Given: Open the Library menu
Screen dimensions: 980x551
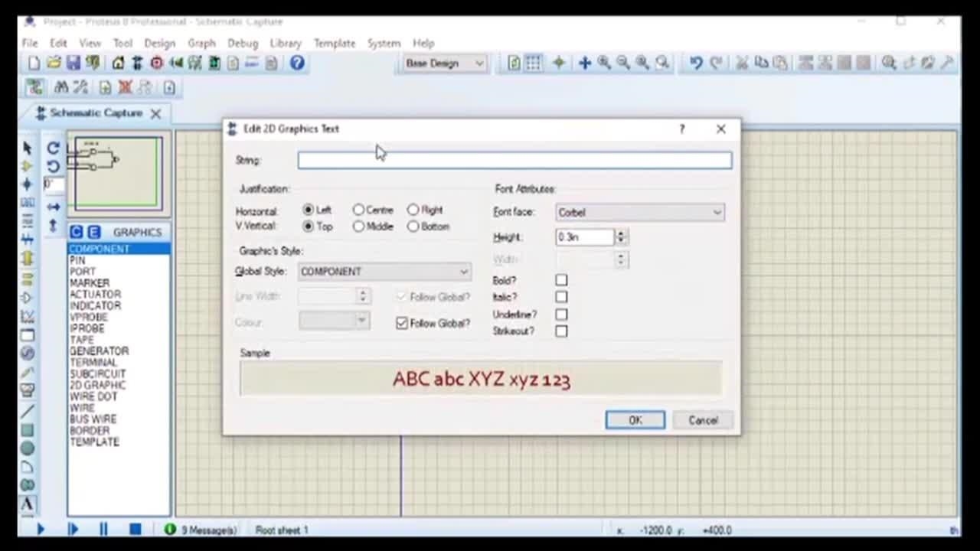Looking at the screenshot, I should coord(285,44).
